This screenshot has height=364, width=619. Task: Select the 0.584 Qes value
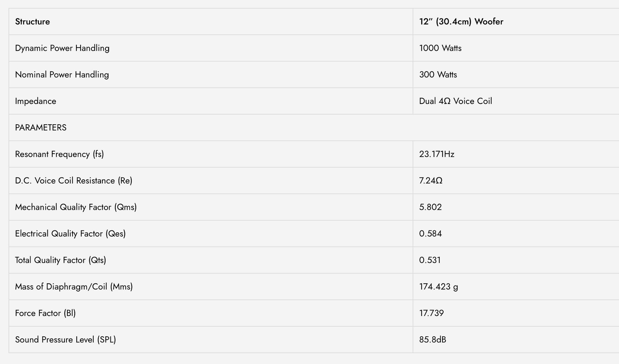point(430,234)
